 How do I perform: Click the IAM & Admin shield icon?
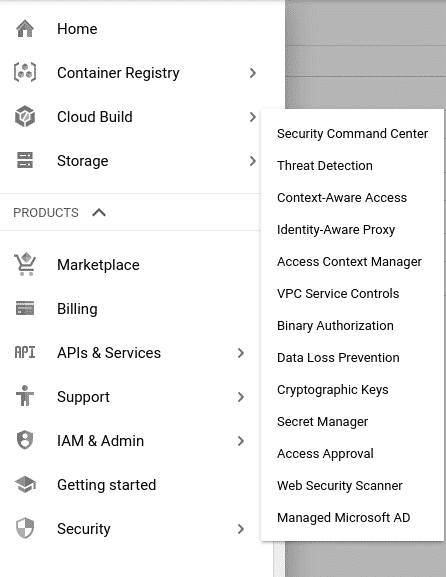(x=25, y=440)
